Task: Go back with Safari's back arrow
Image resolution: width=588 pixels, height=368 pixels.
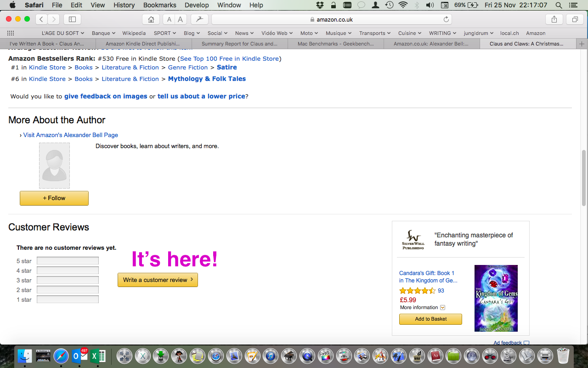Action: point(42,19)
